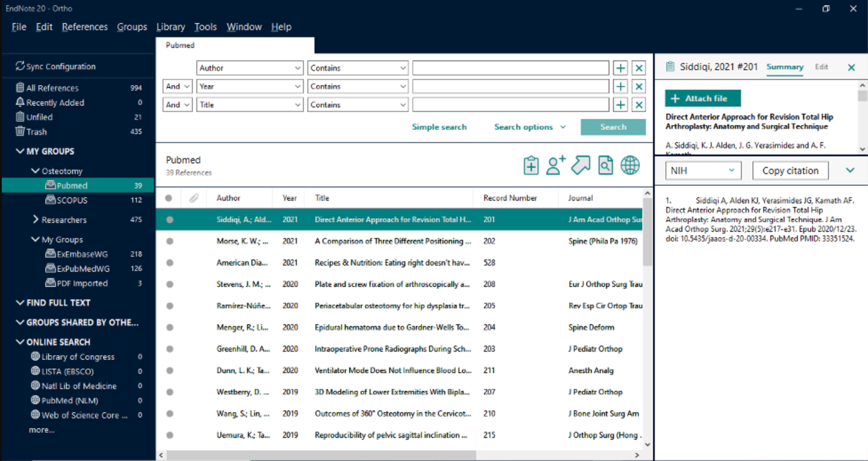Expand the Search options dropdown
The height and width of the screenshot is (461, 868).
[x=529, y=127]
